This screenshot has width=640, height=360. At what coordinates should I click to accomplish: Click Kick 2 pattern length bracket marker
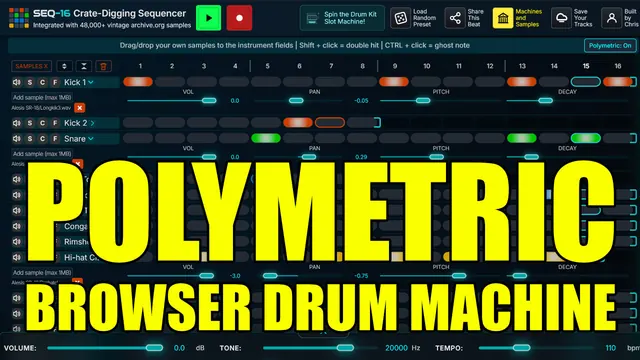tap(378, 122)
